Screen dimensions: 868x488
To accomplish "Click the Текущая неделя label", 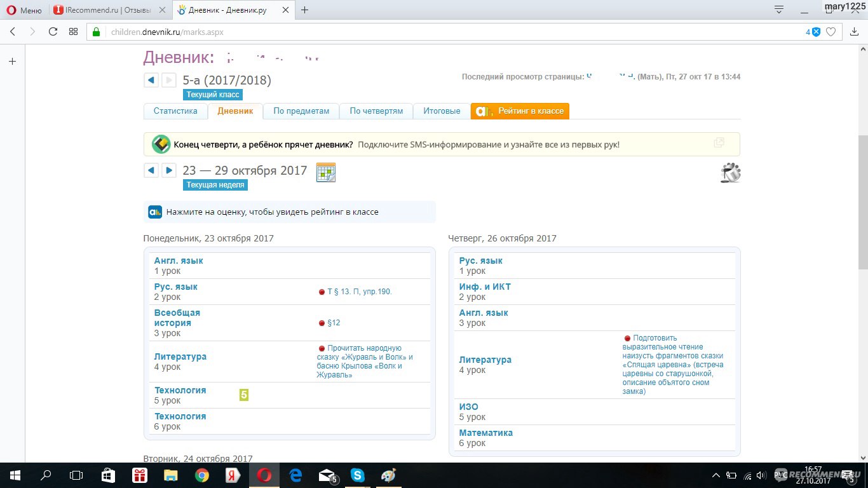I will 215,185.
